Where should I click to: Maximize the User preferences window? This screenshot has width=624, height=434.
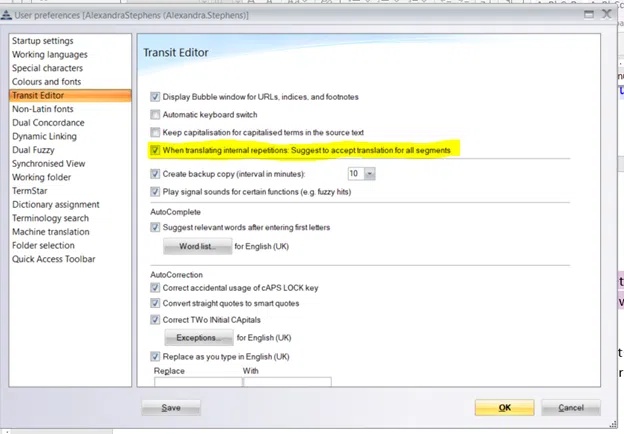pos(589,15)
